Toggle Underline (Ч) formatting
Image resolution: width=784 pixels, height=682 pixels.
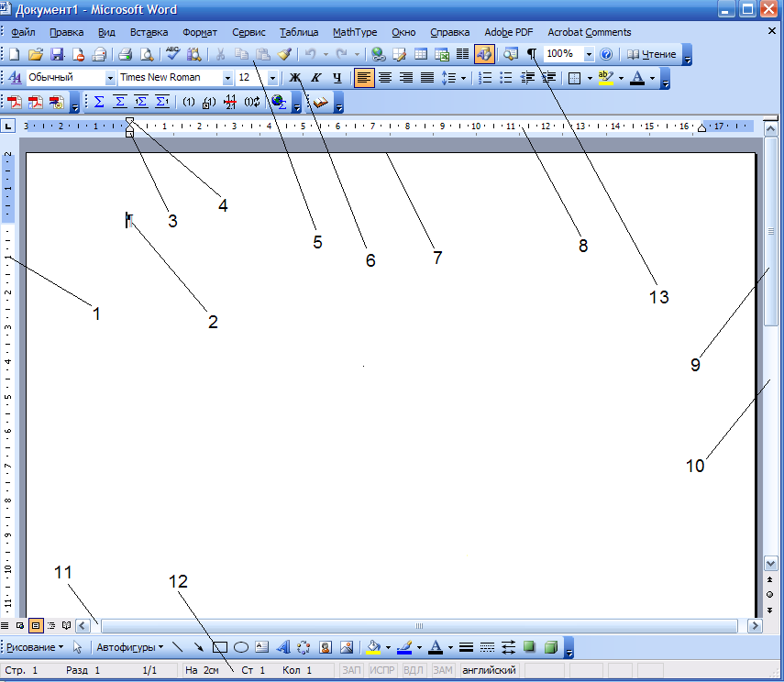(x=337, y=78)
